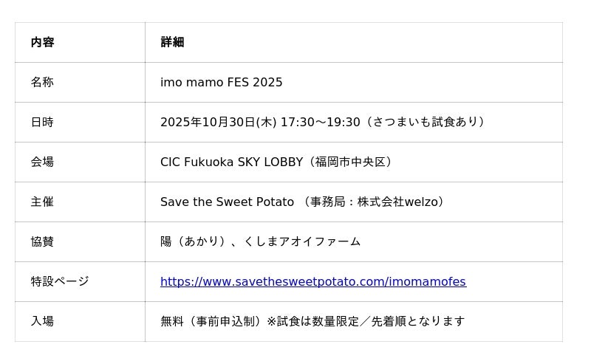Click the time 17:30〜19:30 text
Image resolution: width=591 pixels, height=364 pixels.
(x=320, y=122)
